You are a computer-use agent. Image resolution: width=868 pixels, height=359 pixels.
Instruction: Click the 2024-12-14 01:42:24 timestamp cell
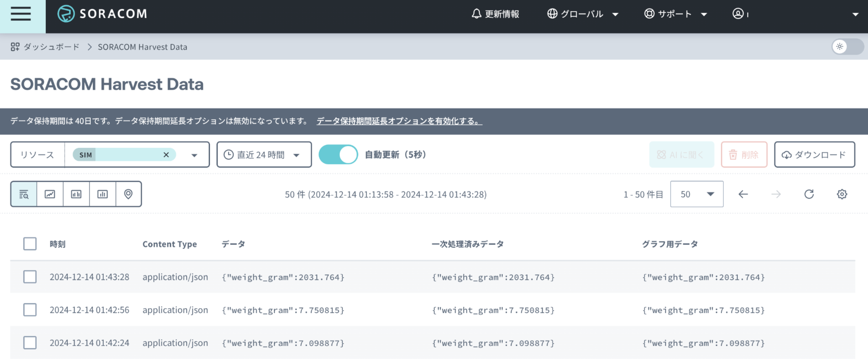tap(89, 343)
